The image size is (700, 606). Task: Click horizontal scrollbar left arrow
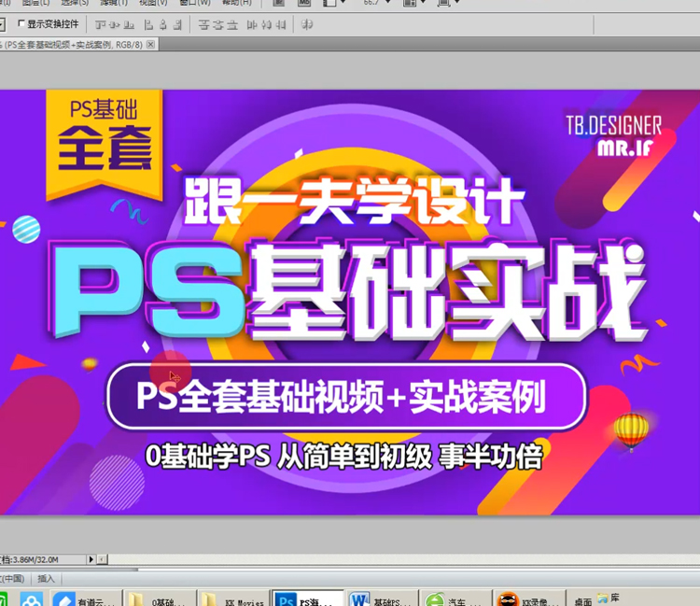coord(103,559)
